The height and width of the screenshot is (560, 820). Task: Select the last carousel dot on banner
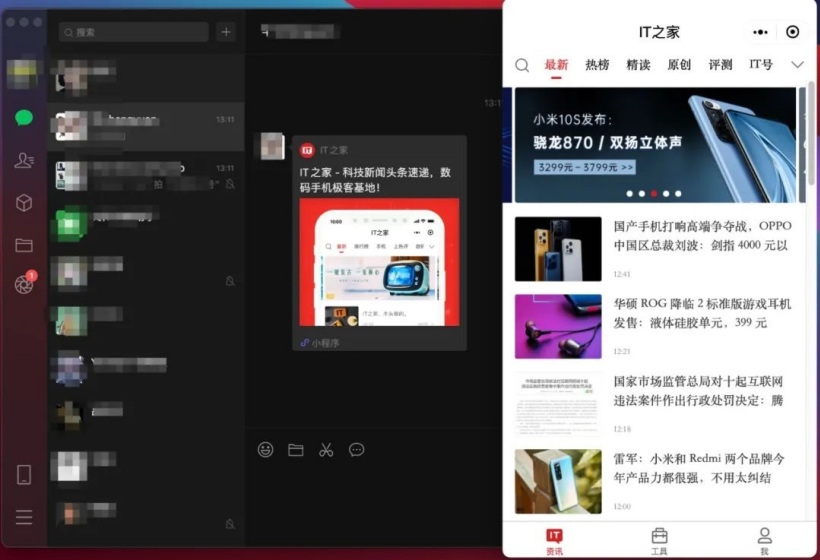click(x=678, y=193)
